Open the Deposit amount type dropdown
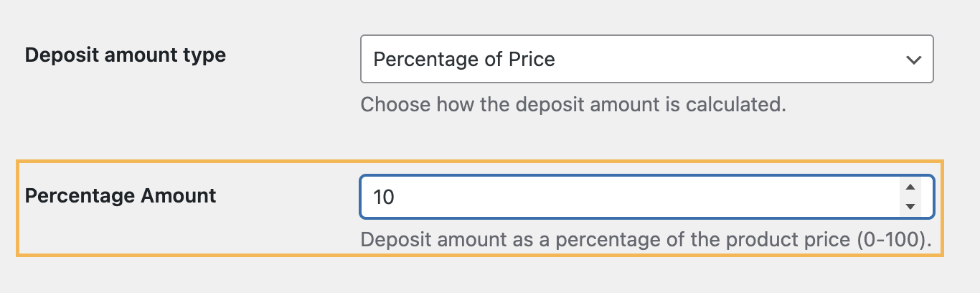The image size is (980, 293). click(646, 59)
